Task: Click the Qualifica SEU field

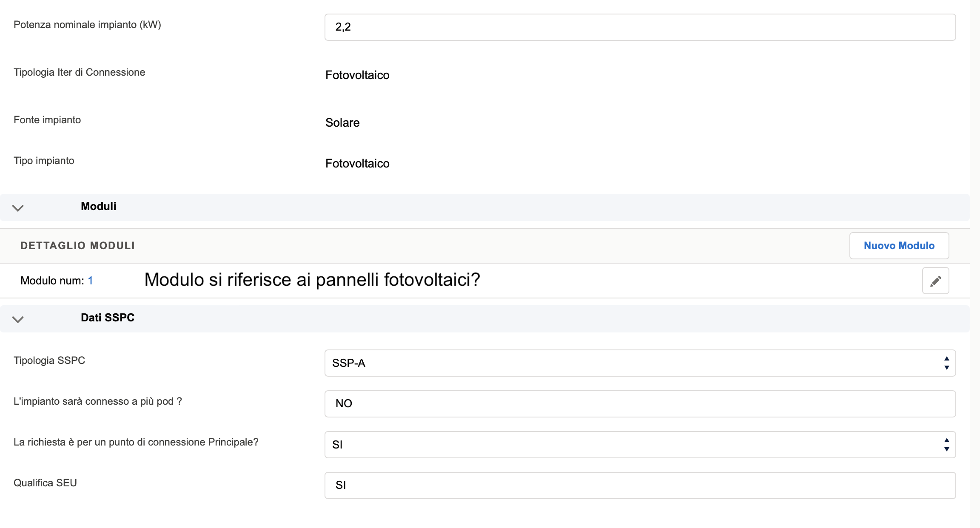Action: pos(640,485)
